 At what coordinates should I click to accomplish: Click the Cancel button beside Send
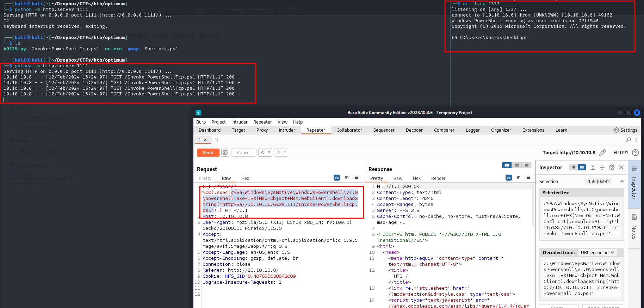(244, 152)
